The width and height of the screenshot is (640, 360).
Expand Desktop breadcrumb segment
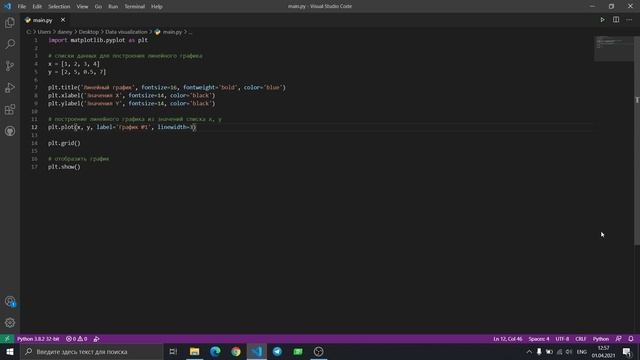click(89, 32)
